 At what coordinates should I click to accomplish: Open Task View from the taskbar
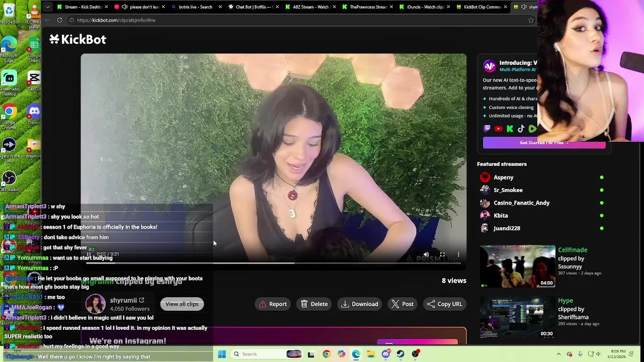(x=311, y=354)
